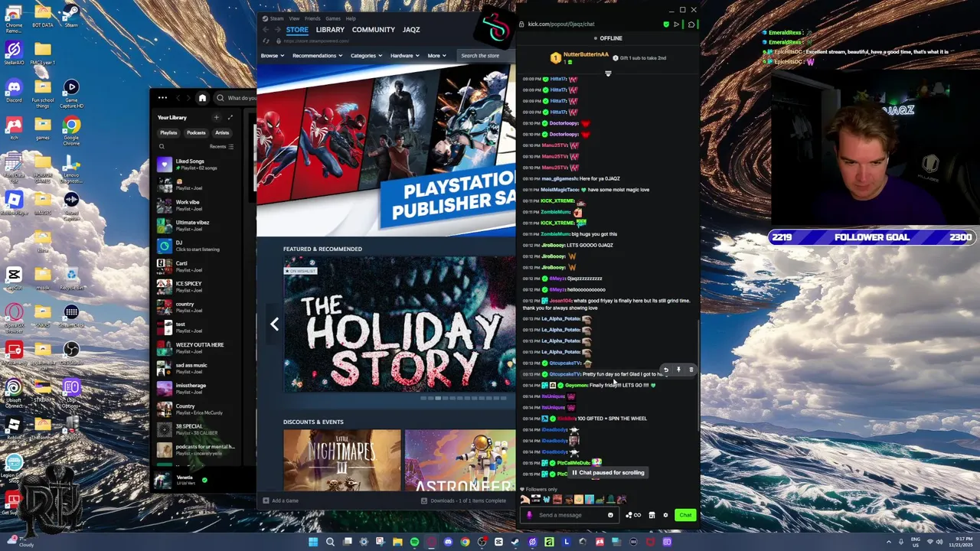The height and width of the screenshot is (551, 980).
Task: Click Add a Game in Steam
Action: 280,500
